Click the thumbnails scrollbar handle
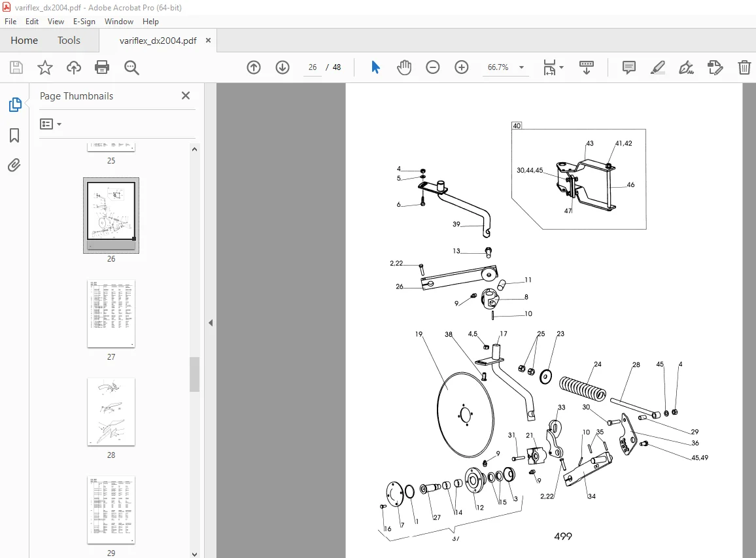Viewport: 756px width, 558px height. click(194, 374)
